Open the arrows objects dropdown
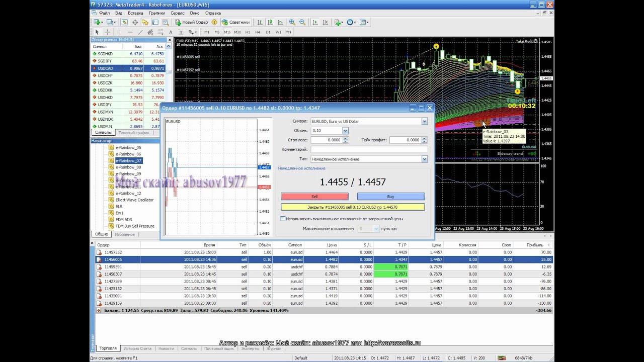Viewport: 644px width, 362px height. [193, 32]
